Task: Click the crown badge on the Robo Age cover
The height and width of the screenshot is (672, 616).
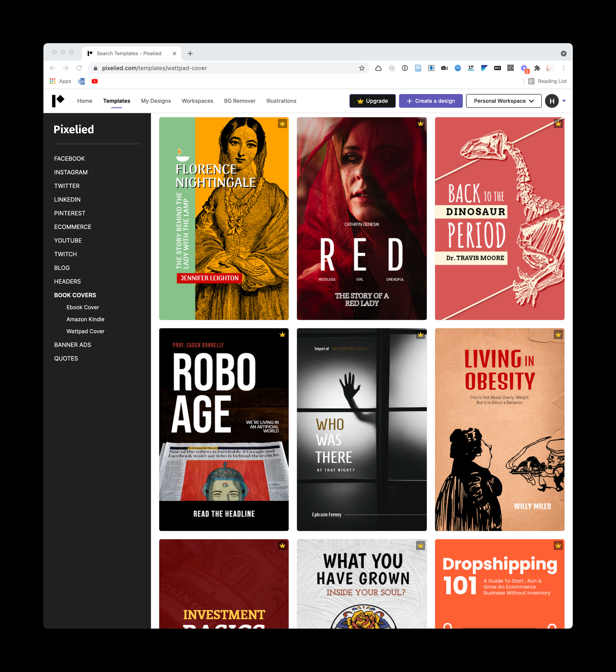Action: (282, 335)
